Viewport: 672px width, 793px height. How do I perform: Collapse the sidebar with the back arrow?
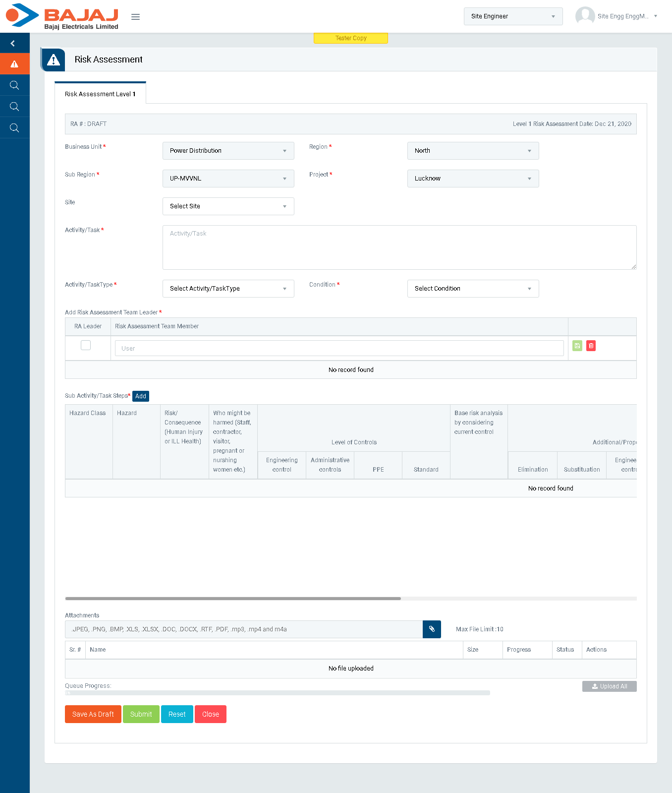click(x=13, y=44)
